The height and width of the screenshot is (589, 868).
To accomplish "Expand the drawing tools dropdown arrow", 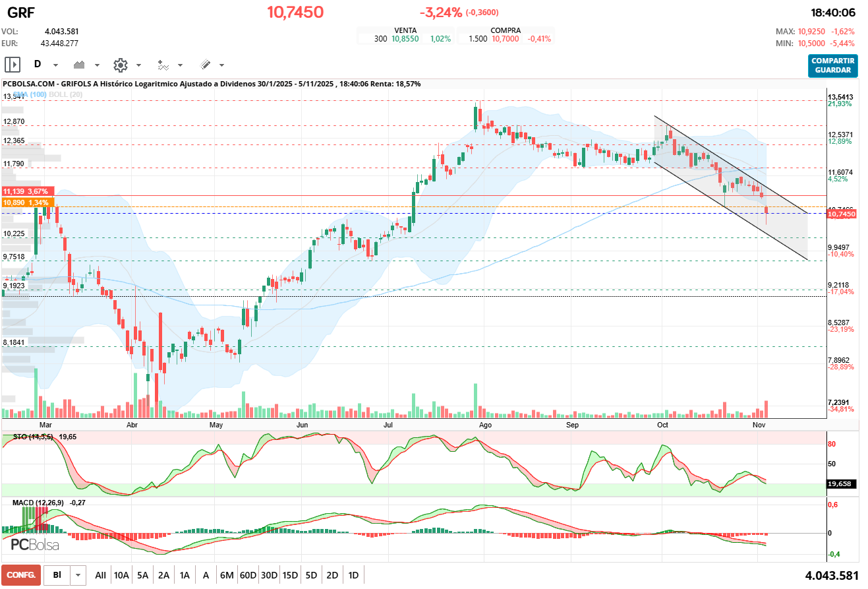I will pos(221,65).
